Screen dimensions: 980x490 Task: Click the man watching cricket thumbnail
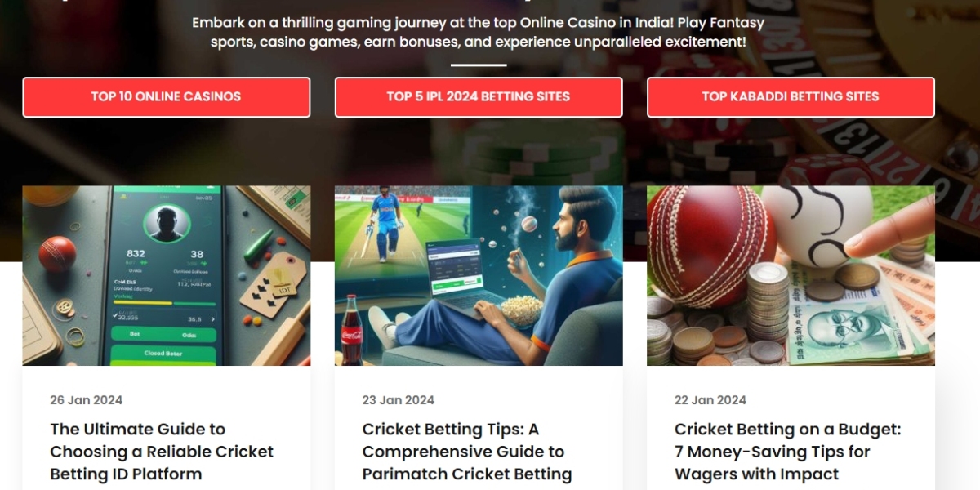[x=479, y=276]
